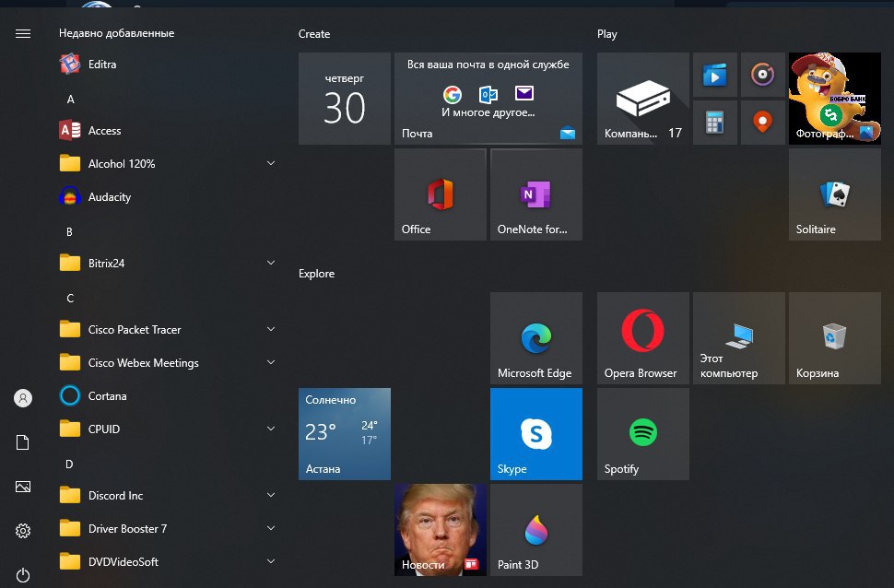The image size is (894, 588).
Task: Open Audacity from the app list
Action: (168, 196)
